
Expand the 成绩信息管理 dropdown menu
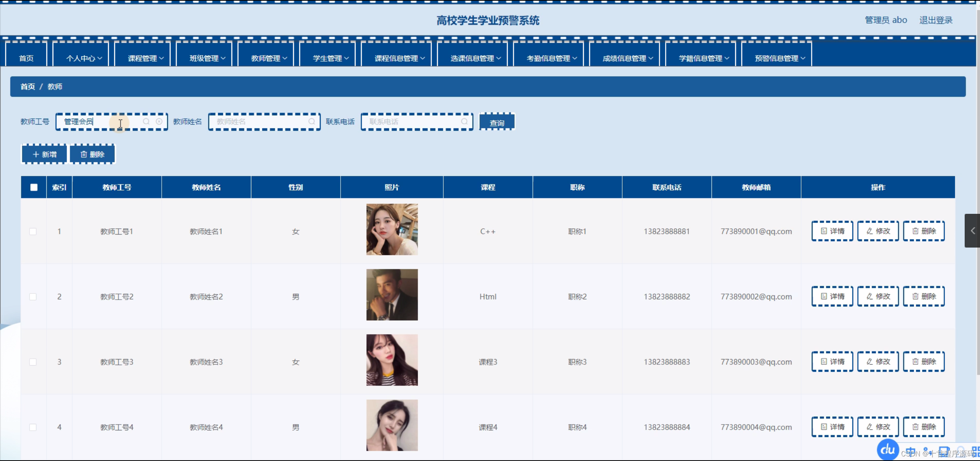(628, 58)
